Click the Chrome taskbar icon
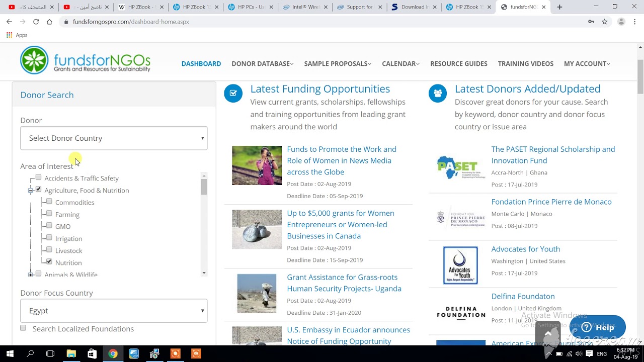 point(113,354)
